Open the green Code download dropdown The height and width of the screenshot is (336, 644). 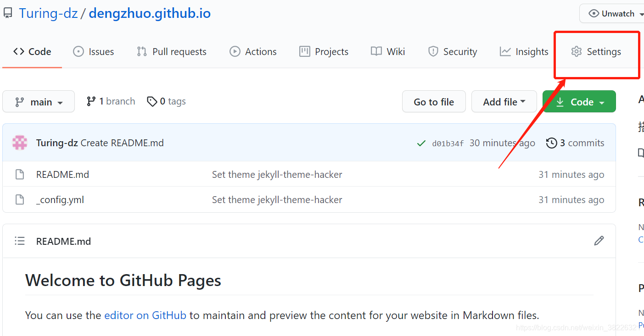point(579,102)
